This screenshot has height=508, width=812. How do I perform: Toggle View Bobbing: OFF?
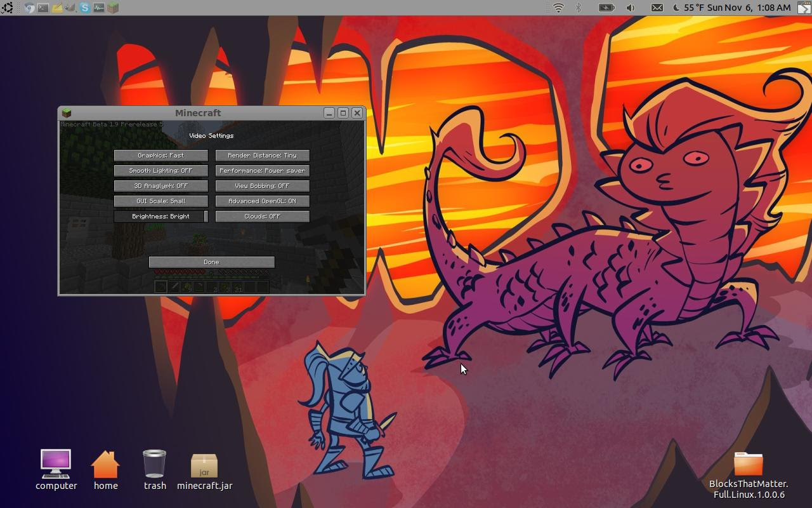263,186
